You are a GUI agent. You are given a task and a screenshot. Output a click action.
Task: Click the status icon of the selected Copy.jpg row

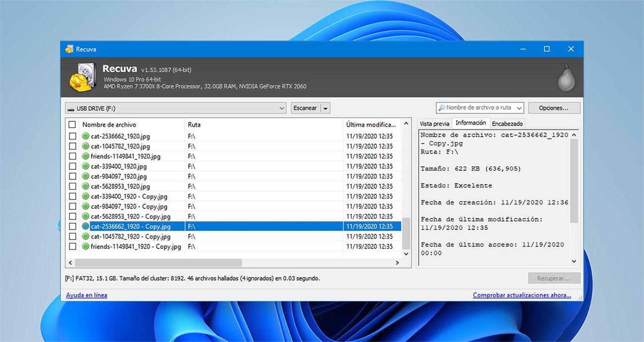click(86, 226)
